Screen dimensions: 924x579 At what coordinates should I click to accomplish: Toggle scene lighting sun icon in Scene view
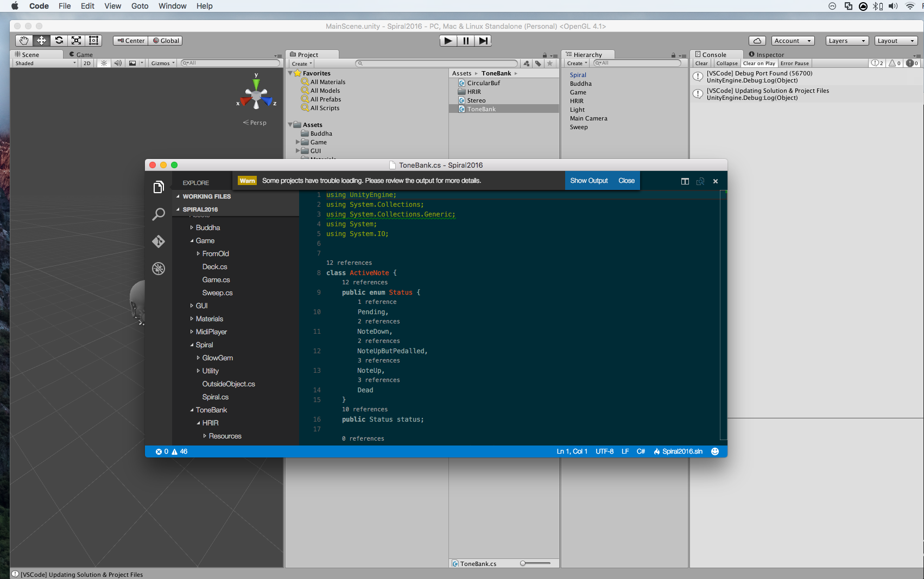point(104,63)
